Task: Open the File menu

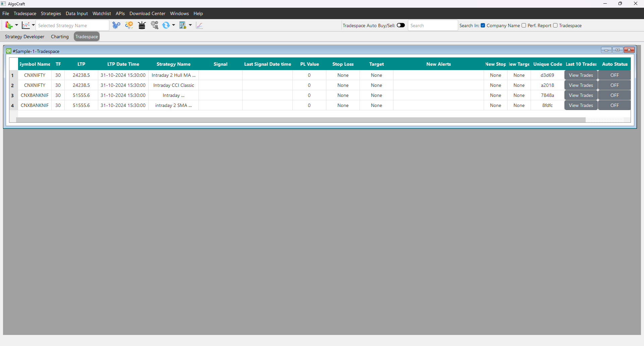Action: point(6,13)
